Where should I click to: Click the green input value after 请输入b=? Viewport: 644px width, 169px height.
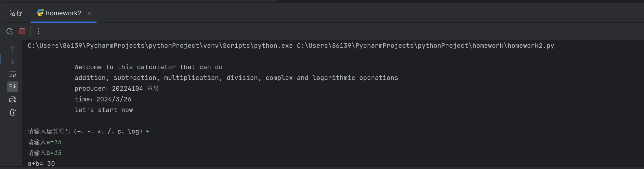click(x=58, y=153)
